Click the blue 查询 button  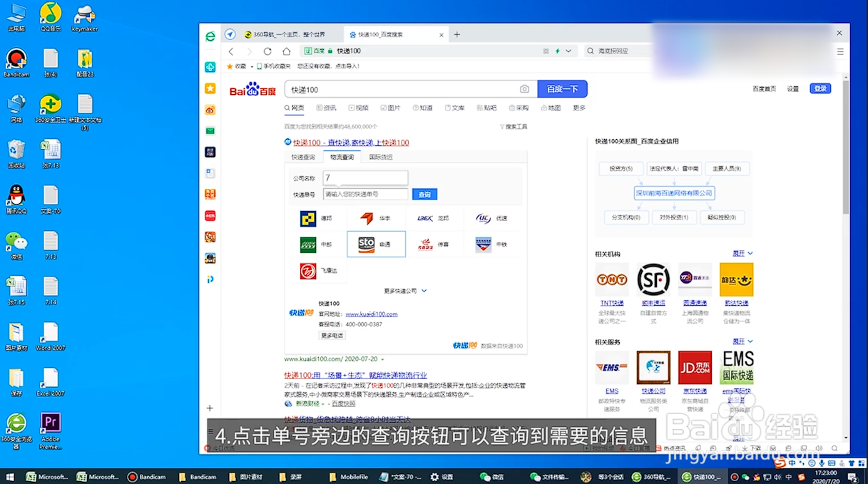pos(424,194)
